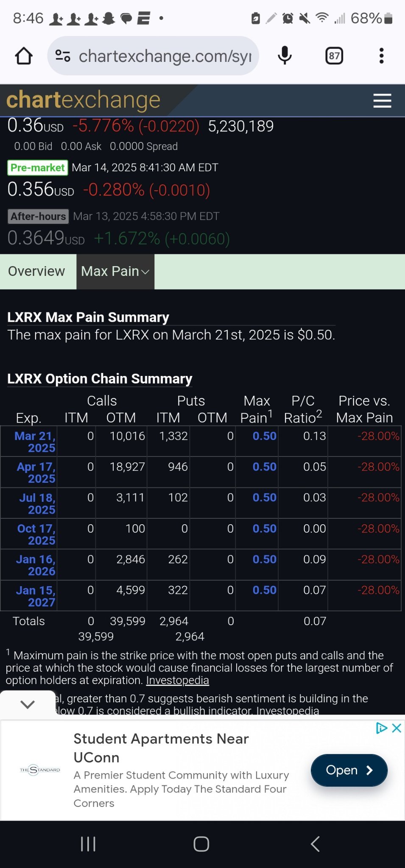This screenshot has width=405, height=868.
Task: Open the Oct 17, 2025 expiration link
Action: pos(36,534)
